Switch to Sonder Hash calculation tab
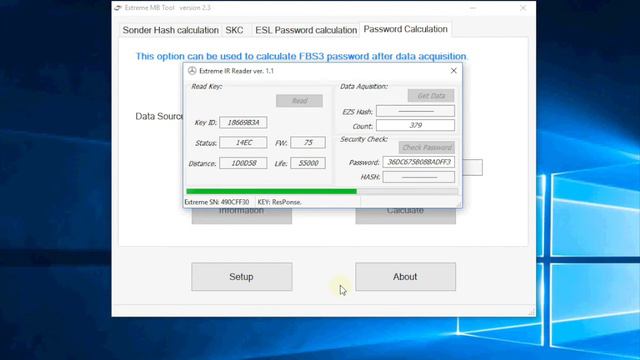The width and height of the screenshot is (640, 360). click(x=170, y=30)
